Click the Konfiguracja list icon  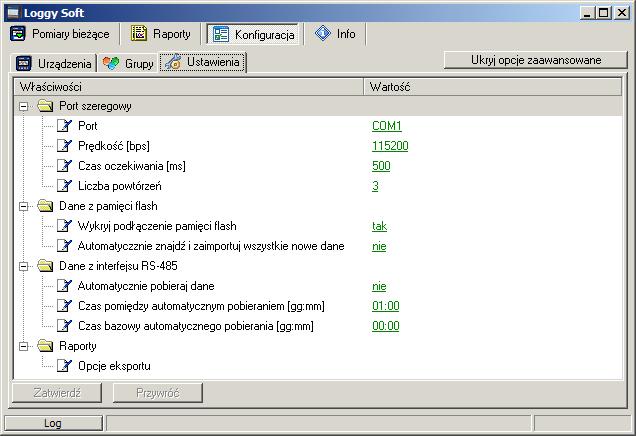(221, 34)
